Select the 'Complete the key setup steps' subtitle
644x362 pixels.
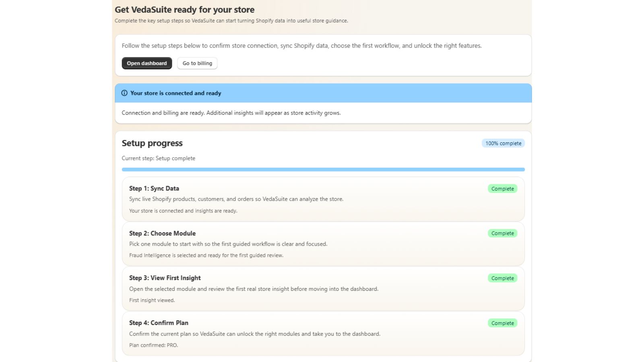231,21
